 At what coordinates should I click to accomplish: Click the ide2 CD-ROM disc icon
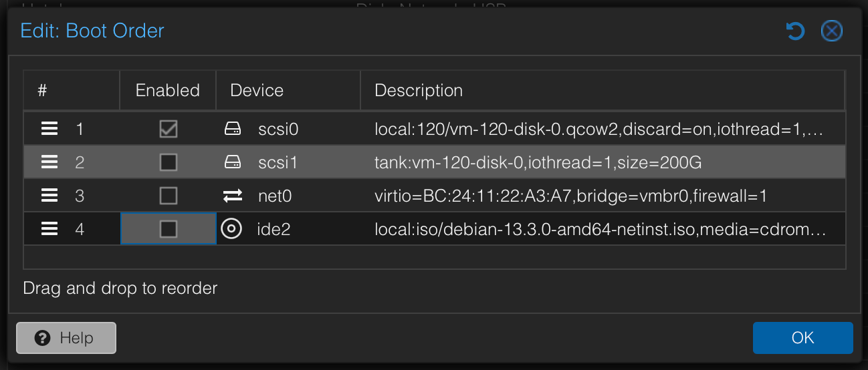tap(231, 229)
